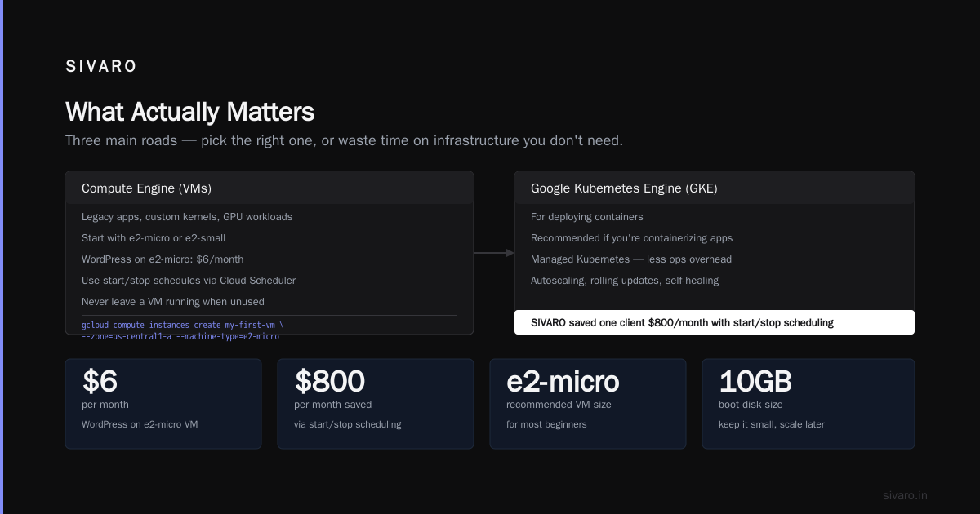Select the '--zone=us-central1-a --machine-type=e2-micro' code line

coord(180,336)
